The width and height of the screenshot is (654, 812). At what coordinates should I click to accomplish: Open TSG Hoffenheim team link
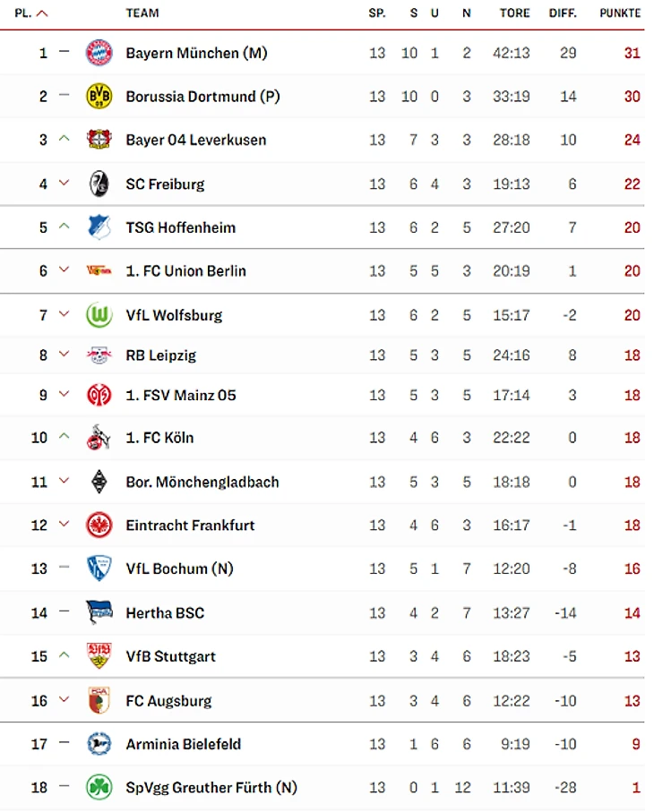180,227
